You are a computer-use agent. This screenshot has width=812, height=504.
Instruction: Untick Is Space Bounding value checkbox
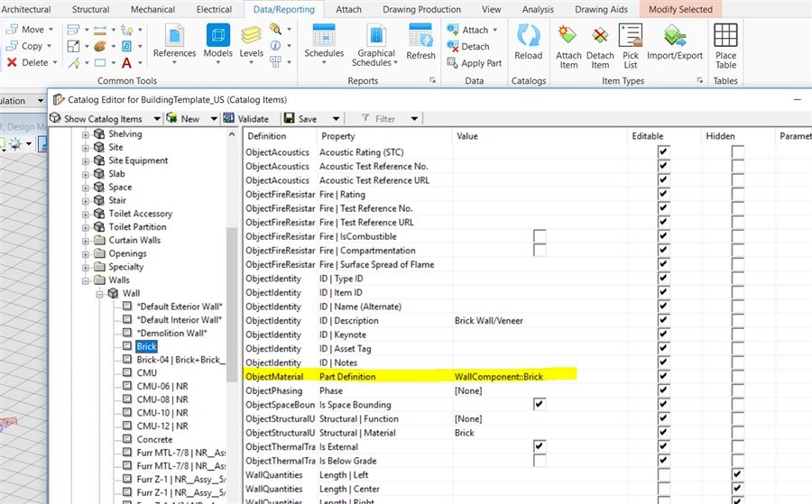click(x=540, y=404)
